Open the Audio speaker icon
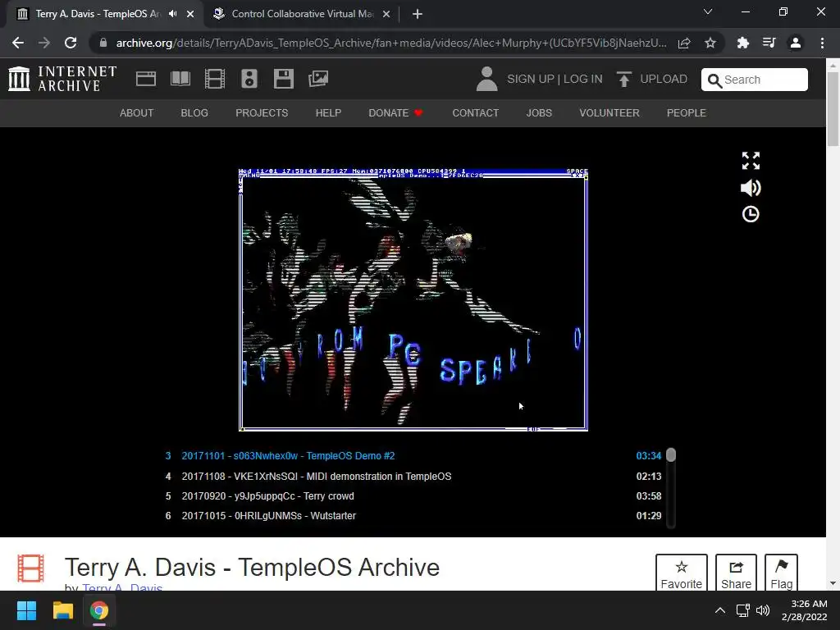Screen dimensions: 840x630 point(249,79)
